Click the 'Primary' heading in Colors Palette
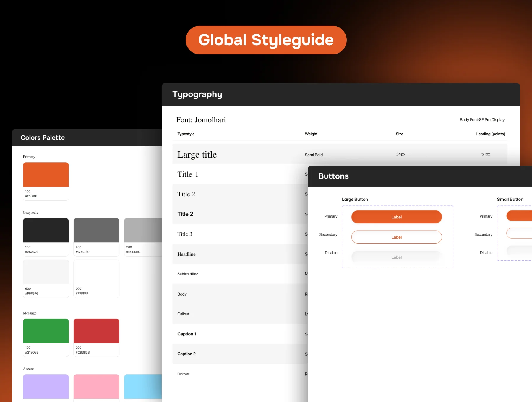The width and height of the screenshot is (532, 402). coord(29,157)
